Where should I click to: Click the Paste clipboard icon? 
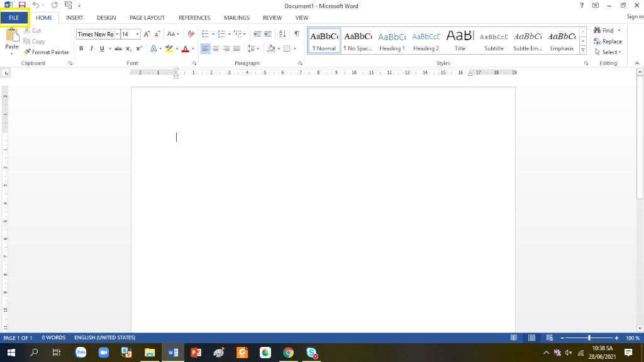(12, 35)
